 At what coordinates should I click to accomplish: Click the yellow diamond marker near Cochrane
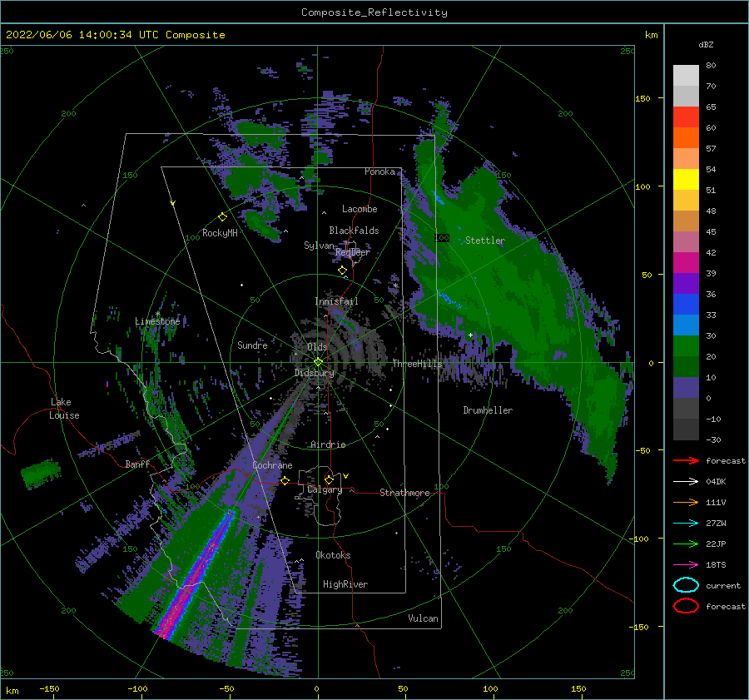(285, 480)
